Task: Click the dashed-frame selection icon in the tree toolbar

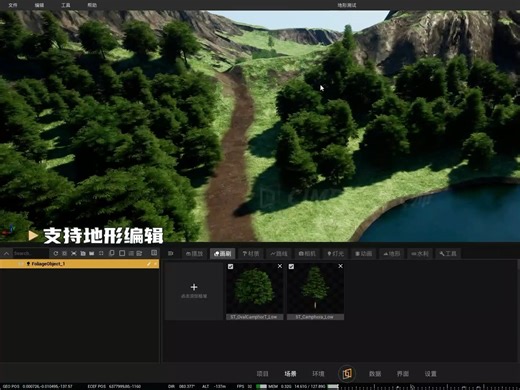Action: (x=101, y=253)
